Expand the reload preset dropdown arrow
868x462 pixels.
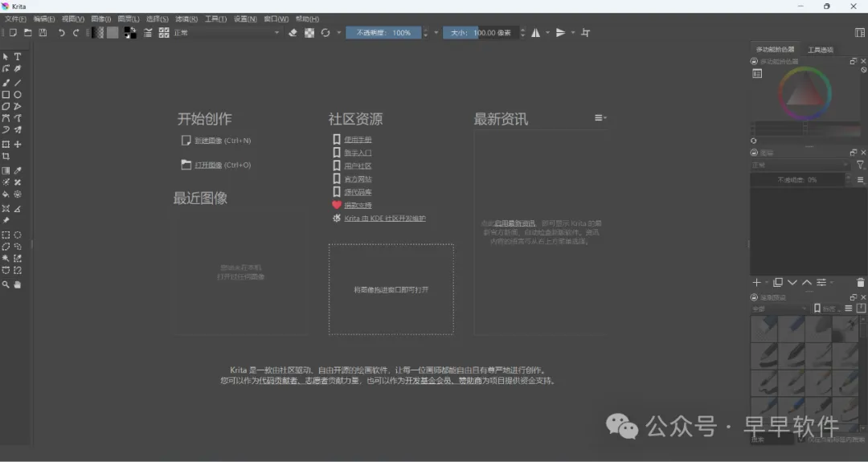click(x=339, y=33)
